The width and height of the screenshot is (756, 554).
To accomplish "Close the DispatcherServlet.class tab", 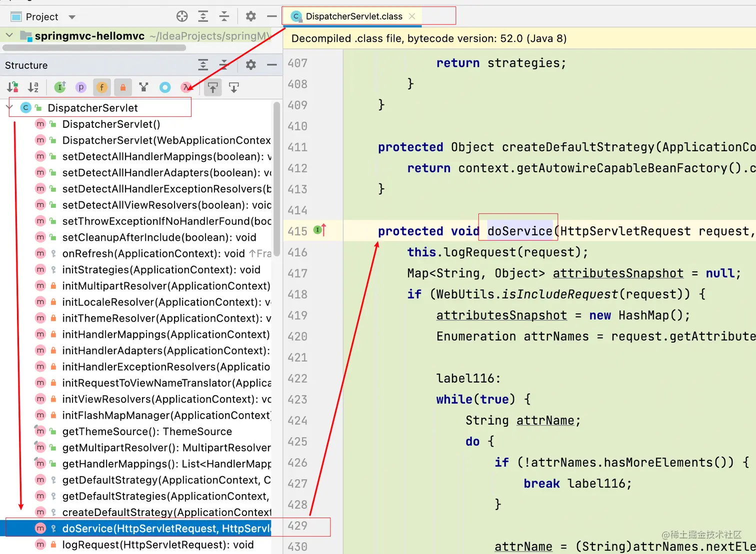I will coord(412,16).
